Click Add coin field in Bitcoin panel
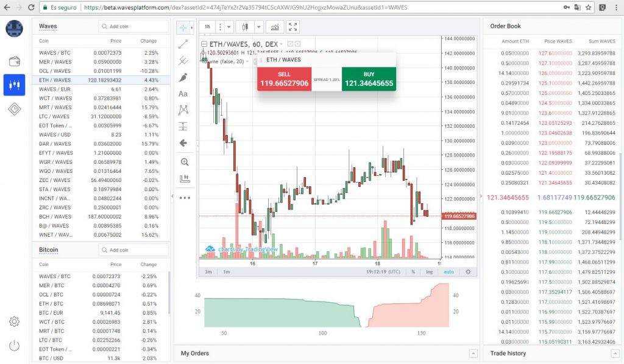624x364 pixels. click(x=133, y=250)
